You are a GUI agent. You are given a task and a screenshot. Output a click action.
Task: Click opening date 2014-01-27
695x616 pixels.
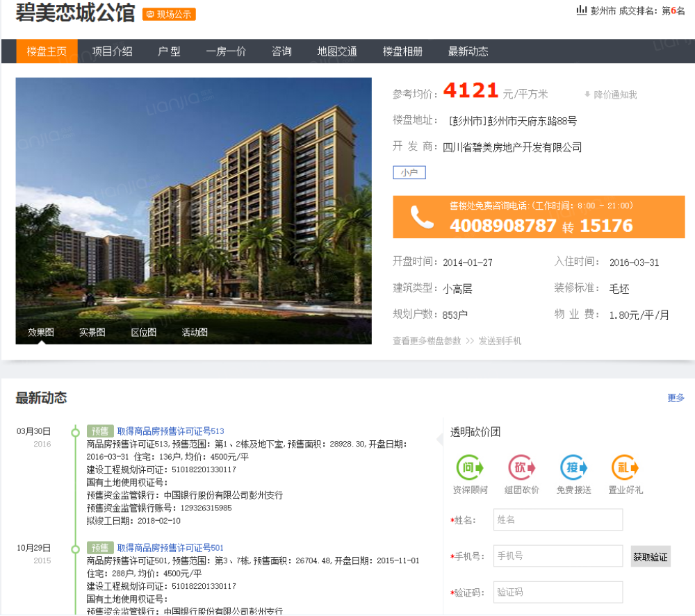click(468, 263)
